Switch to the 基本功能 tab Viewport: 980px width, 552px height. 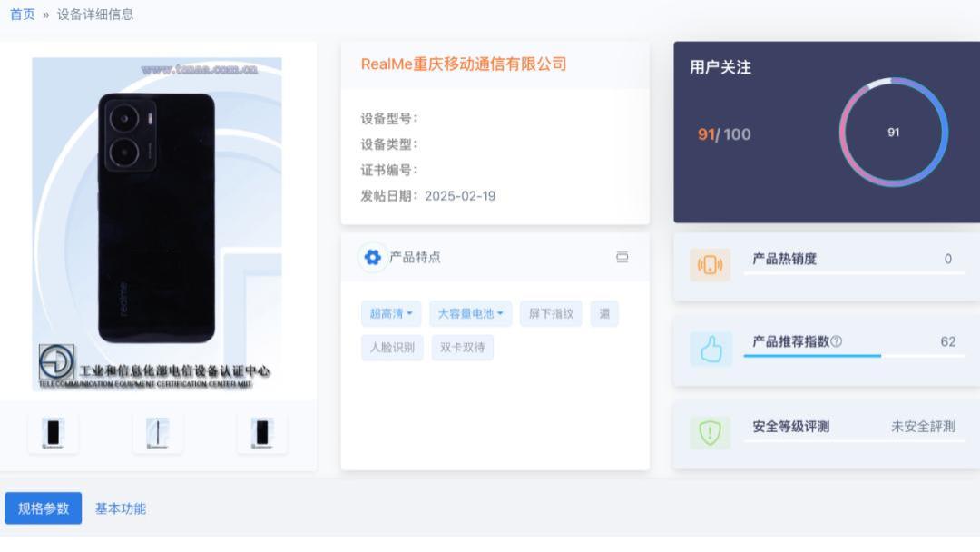point(121,508)
